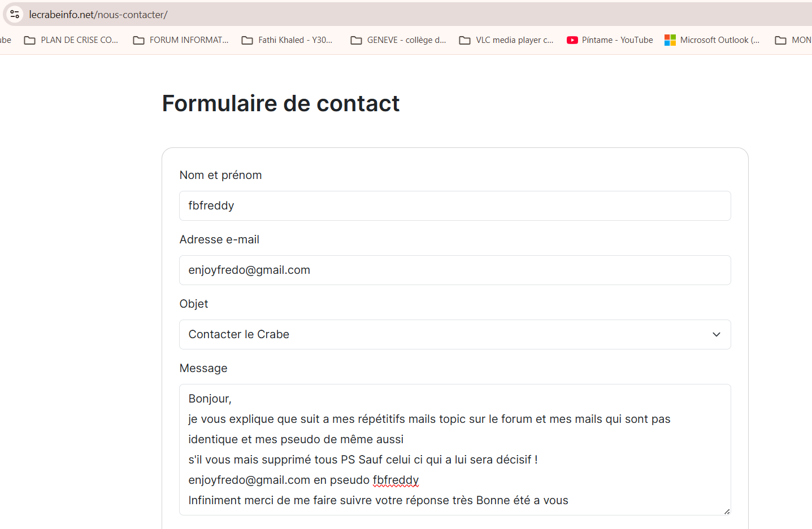
Task: Click the Nom et prénom field containing fbfreddy
Action: pos(455,206)
